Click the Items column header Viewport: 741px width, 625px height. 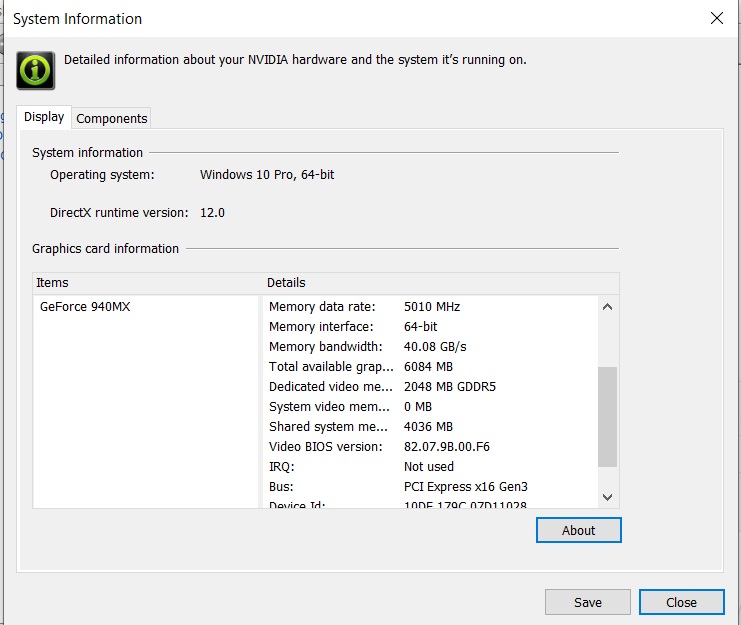[147, 283]
